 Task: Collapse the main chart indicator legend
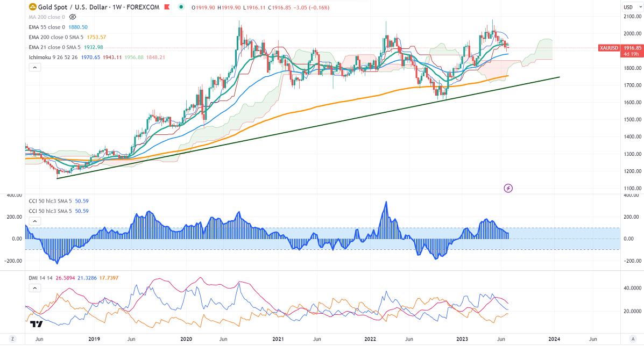(35, 67)
